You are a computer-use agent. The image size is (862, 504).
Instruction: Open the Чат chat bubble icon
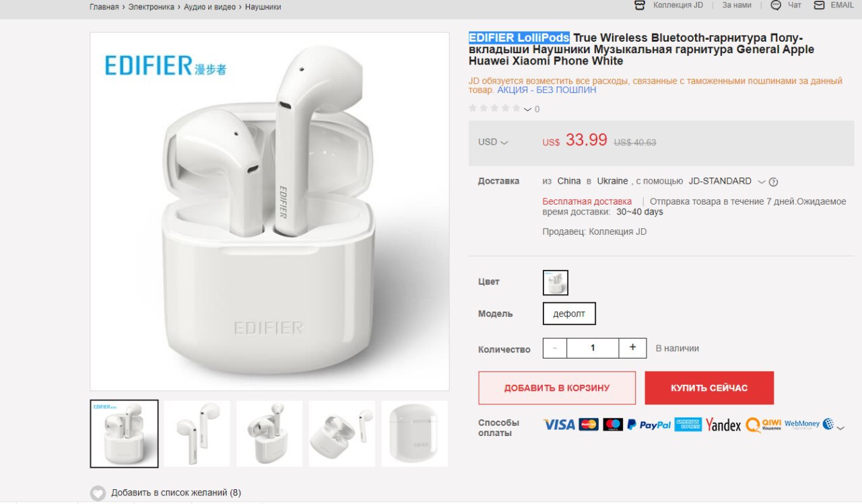(776, 5)
